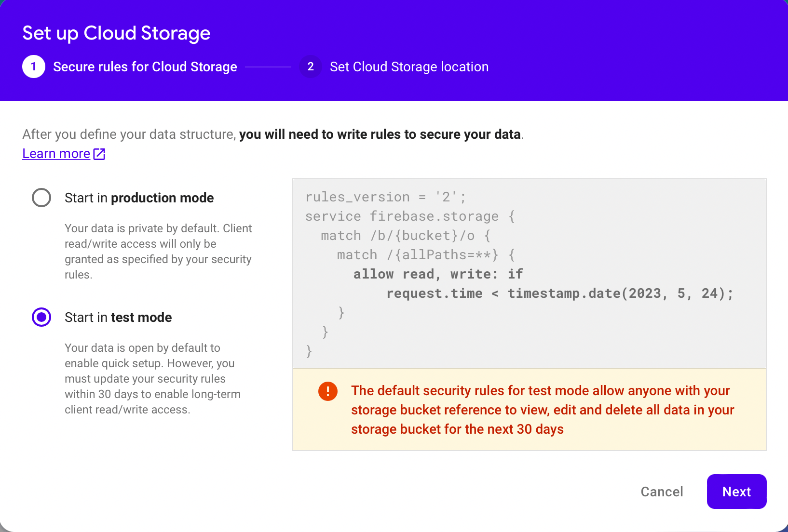
Task: Click the step 1 circle icon
Action: point(34,66)
